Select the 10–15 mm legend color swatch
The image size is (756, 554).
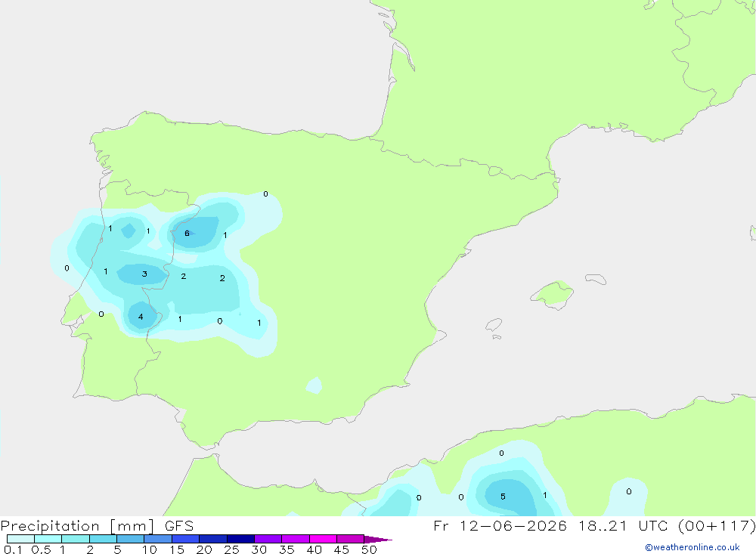coord(158,539)
